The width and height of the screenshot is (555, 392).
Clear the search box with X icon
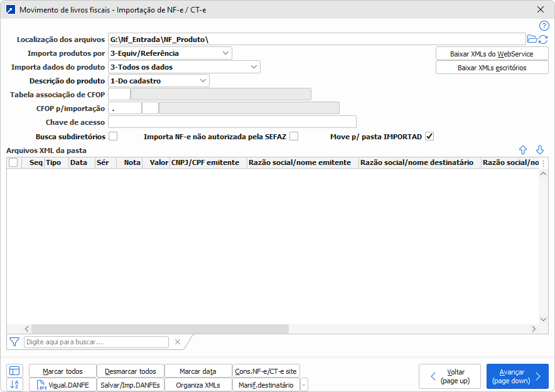click(x=178, y=342)
